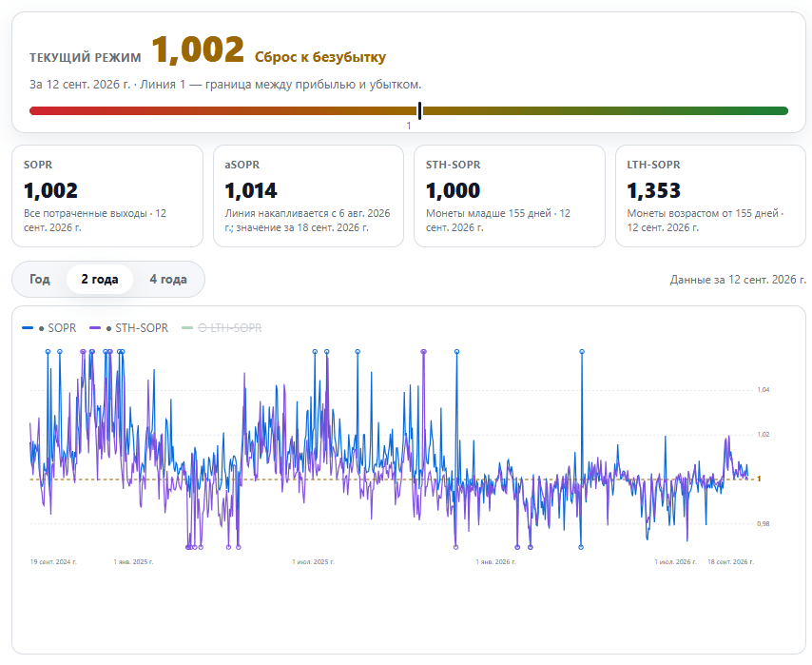
Task: Click the label 1 under the regime gauge
Action: point(409,126)
